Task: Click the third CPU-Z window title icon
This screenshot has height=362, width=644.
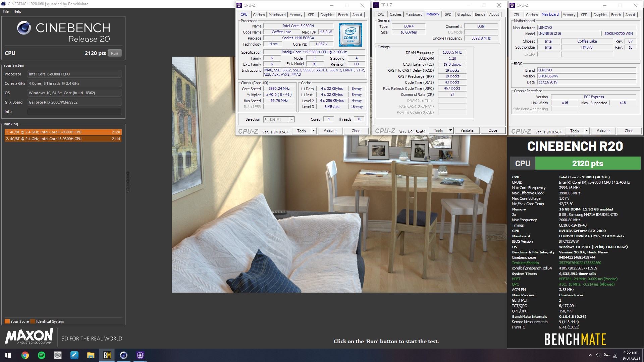Action: [512, 5]
